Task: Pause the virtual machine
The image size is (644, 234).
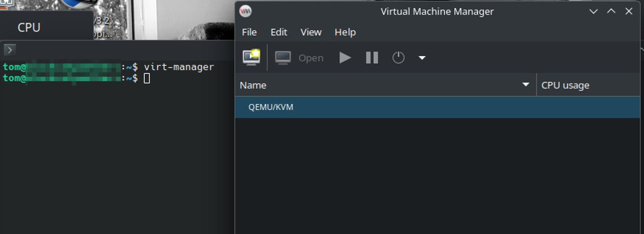Action: tap(372, 57)
